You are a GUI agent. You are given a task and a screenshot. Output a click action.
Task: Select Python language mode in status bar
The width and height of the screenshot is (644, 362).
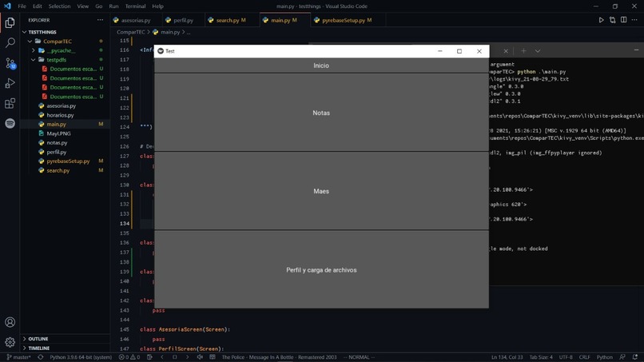pyautogui.click(x=604, y=357)
